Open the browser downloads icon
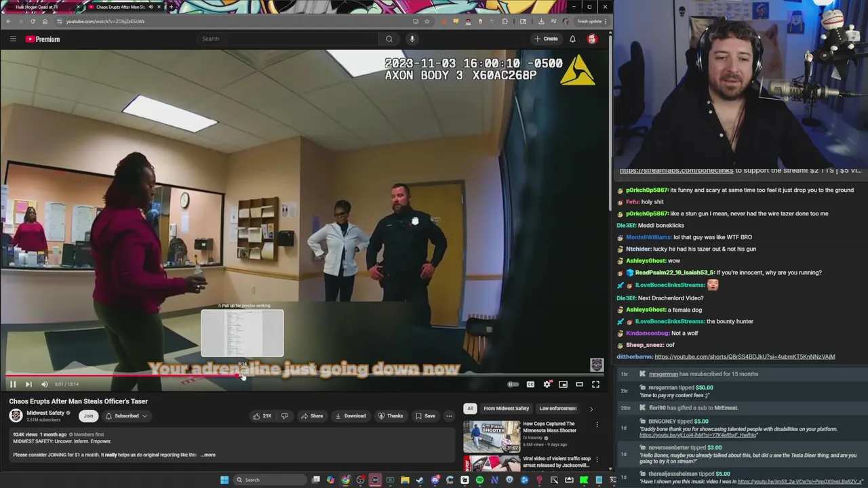The image size is (868, 488). [x=541, y=21]
